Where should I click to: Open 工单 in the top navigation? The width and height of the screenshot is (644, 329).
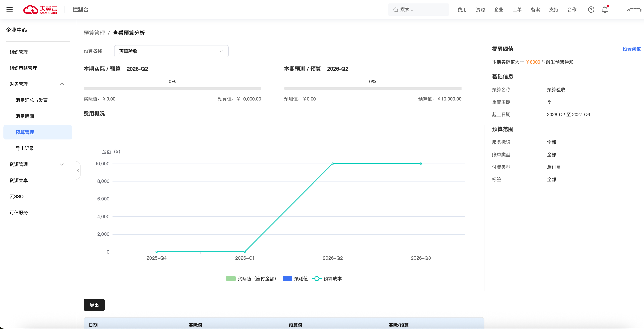click(517, 10)
